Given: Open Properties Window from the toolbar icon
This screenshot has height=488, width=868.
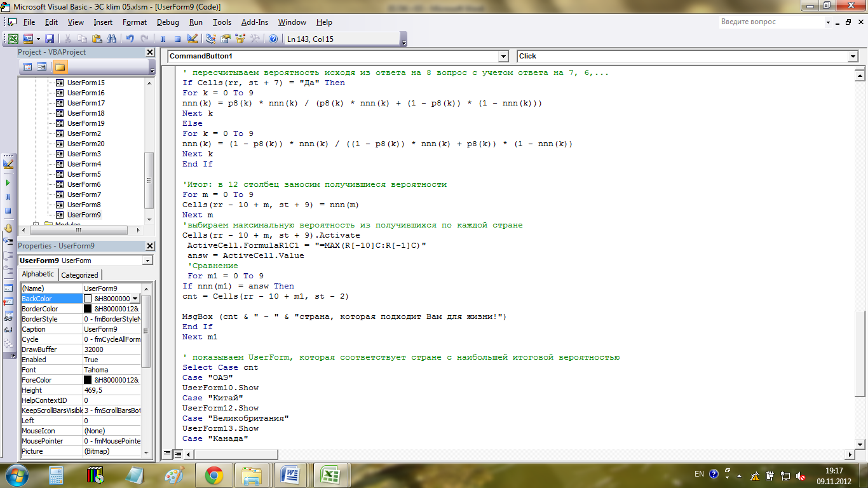Looking at the screenshot, I should pos(226,39).
